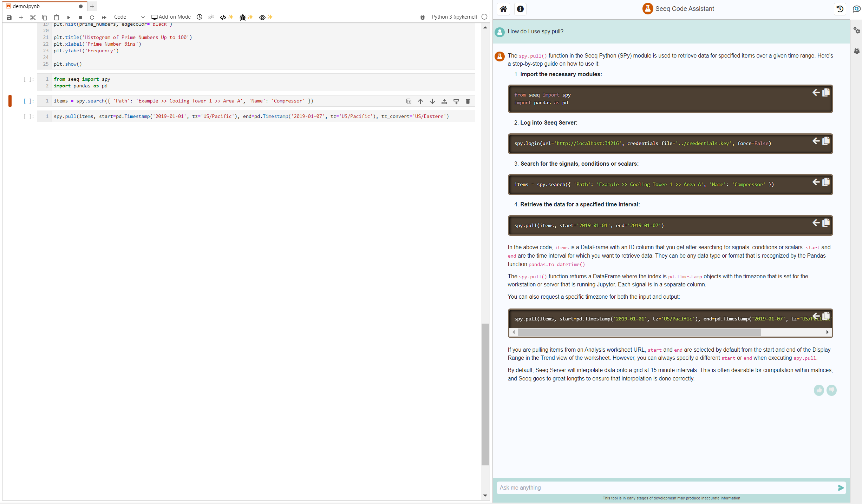Interrupt the kernel with the stop icon

coord(80,17)
